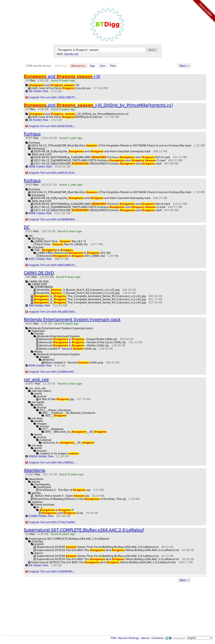Expand the 64 hidden files list
Viewport: 215px width, 644px height.
tap(38, 565)
